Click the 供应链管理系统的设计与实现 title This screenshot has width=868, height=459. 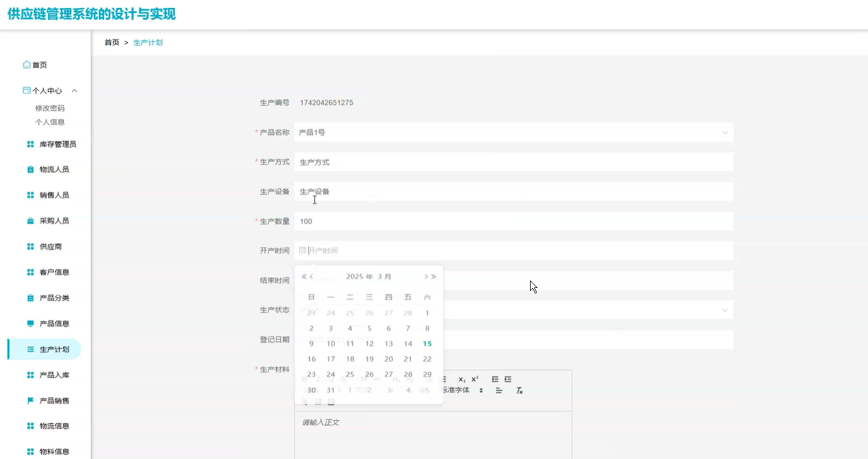click(91, 14)
